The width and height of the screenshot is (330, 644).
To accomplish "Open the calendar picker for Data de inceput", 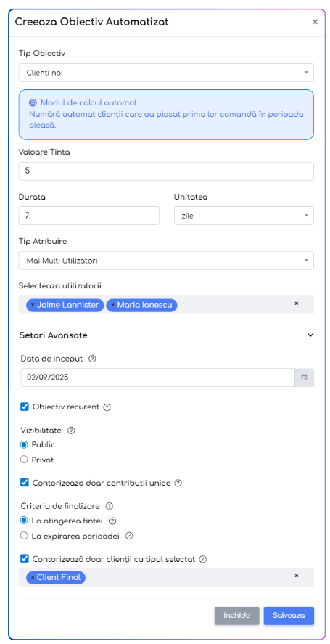I will (304, 378).
